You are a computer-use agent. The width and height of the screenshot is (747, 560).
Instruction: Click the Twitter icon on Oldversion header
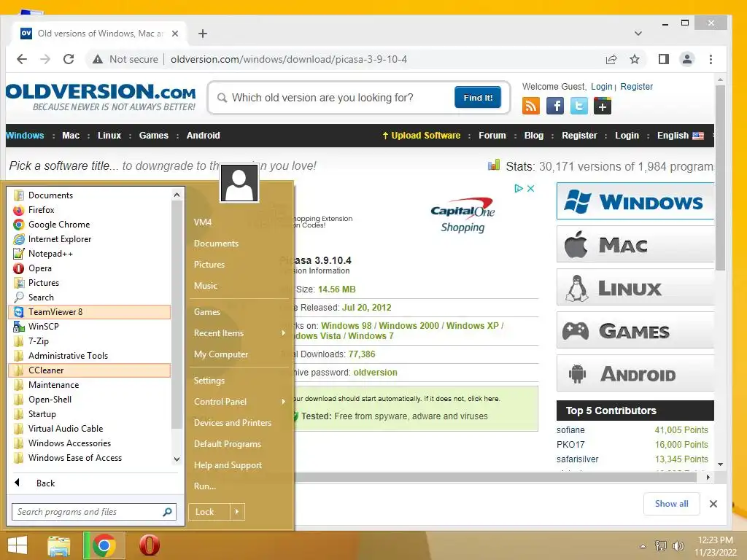point(578,106)
